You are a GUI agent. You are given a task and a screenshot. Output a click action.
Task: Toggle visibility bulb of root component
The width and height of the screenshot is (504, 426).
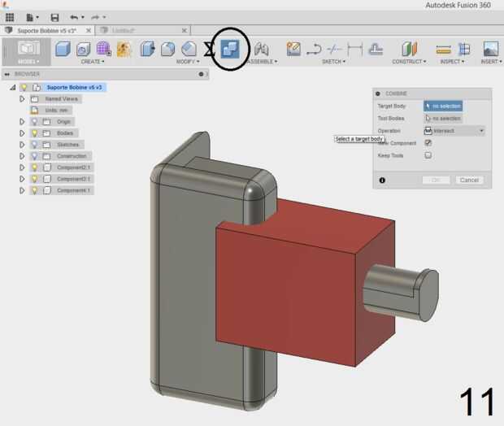coord(24,88)
